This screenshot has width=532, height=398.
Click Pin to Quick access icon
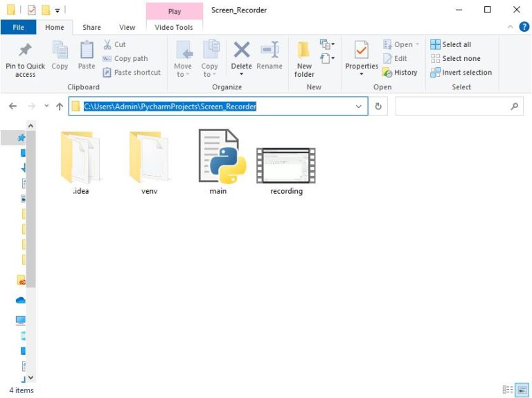pyautogui.click(x=25, y=50)
